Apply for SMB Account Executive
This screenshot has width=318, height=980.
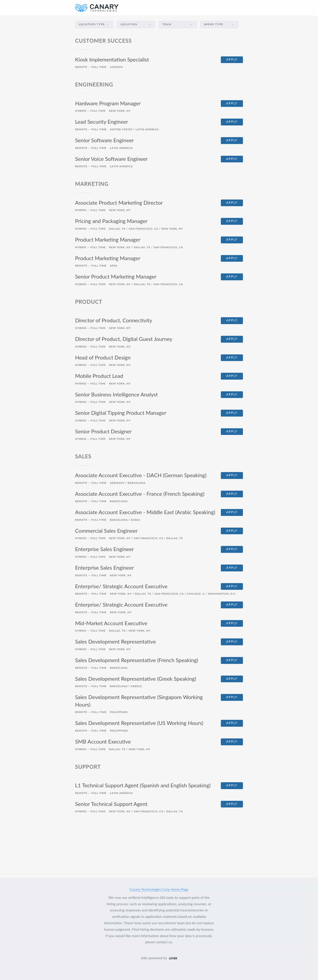[x=232, y=742]
